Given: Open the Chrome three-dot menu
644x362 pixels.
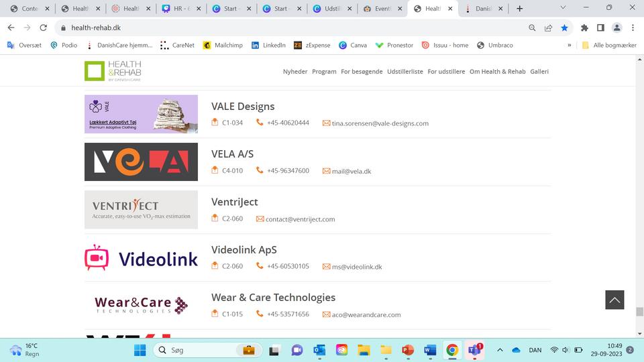Looking at the screenshot, I should (633, 27).
